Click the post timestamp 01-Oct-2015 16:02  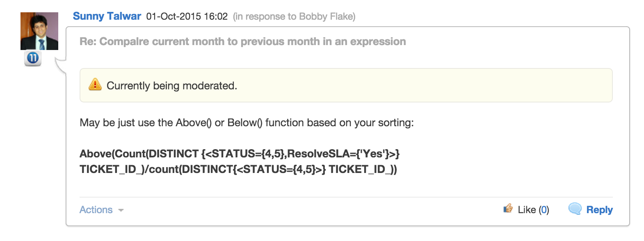tap(187, 16)
